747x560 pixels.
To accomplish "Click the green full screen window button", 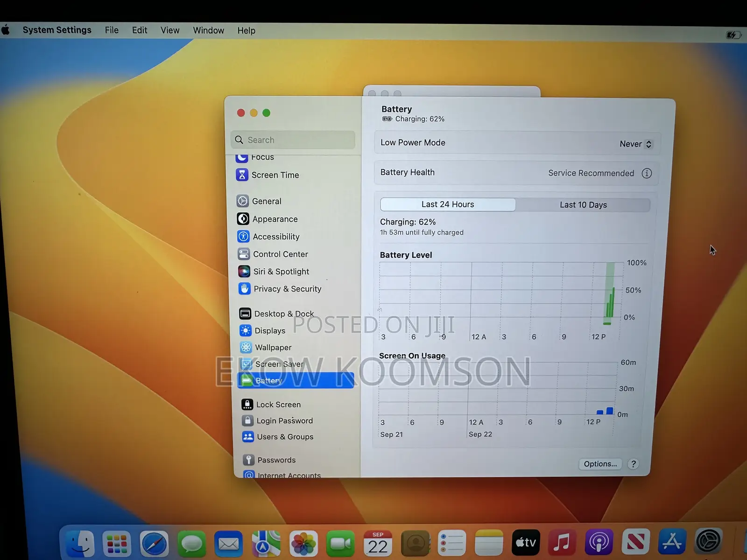I will tap(266, 112).
